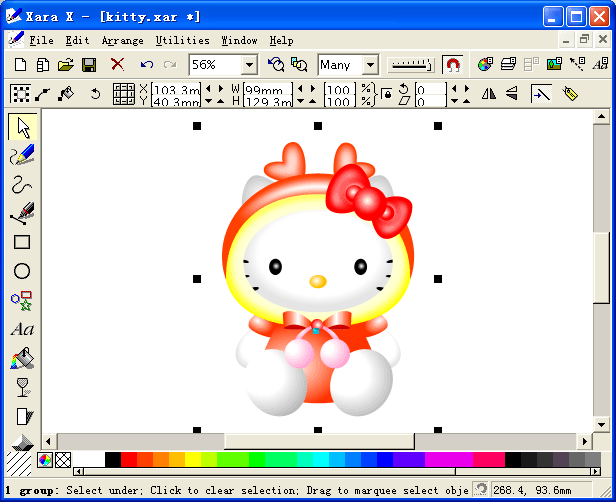The width and height of the screenshot is (616, 502).
Task: Select the Selector arrow tool
Action: pyautogui.click(x=22, y=127)
